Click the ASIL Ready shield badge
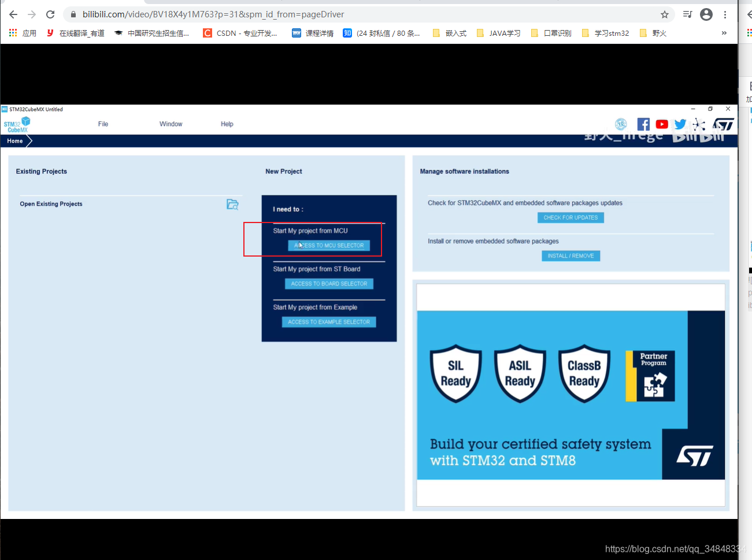This screenshot has height=560, width=752. [520, 373]
